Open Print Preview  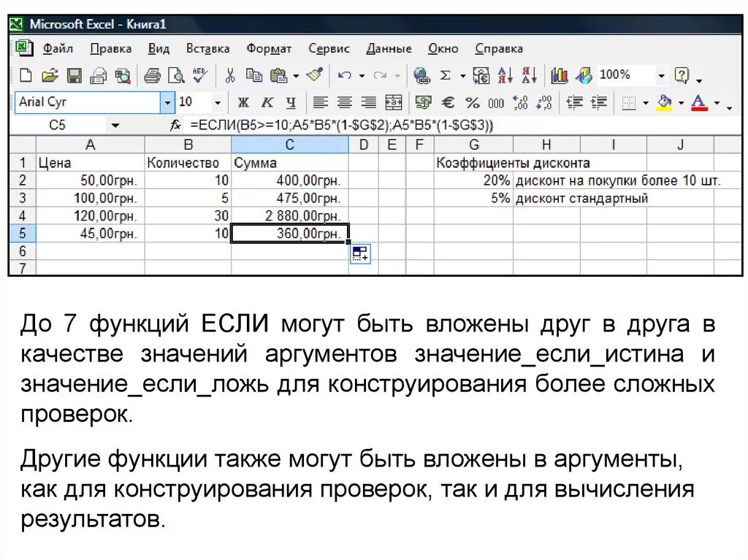click(177, 75)
